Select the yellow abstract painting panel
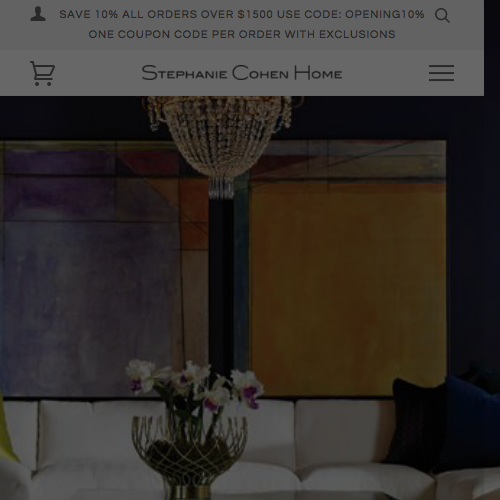Image resolution: width=500 pixels, height=500 pixels. point(347,268)
